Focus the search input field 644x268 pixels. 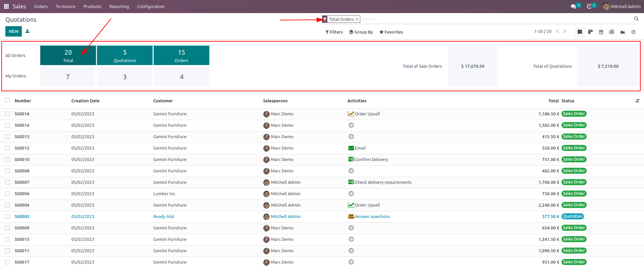[x=496, y=19]
